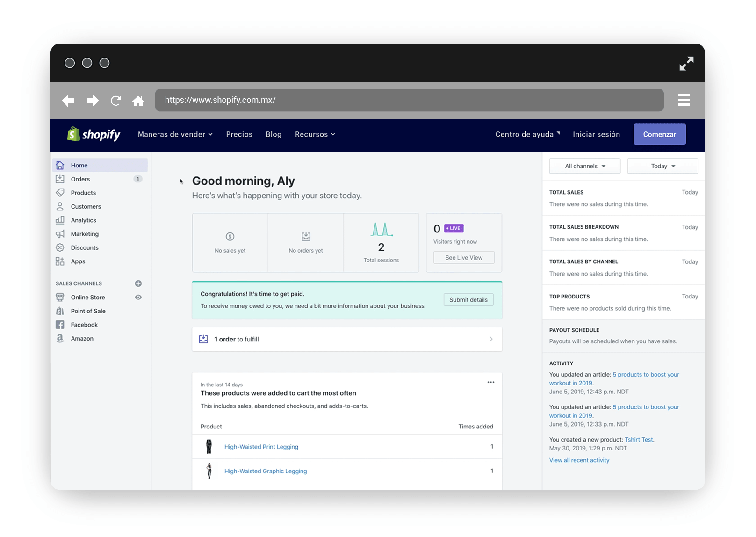Select Point of Sale label in sidebar
Screen dimensions: 756x537
point(88,311)
